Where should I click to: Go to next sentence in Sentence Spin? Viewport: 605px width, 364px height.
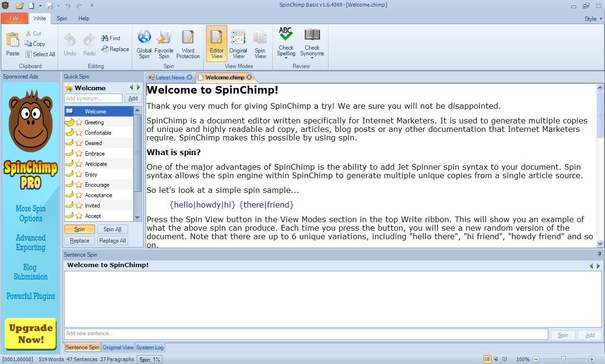(x=598, y=266)
